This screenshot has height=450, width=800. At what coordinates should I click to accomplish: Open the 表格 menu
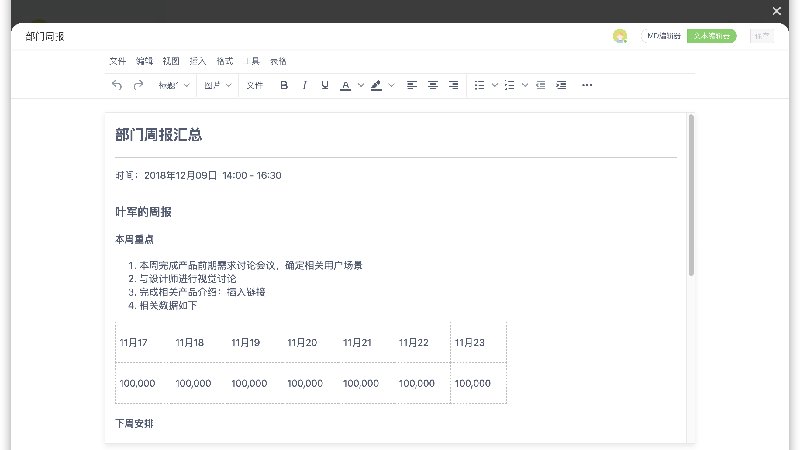[x=278, y=61]
